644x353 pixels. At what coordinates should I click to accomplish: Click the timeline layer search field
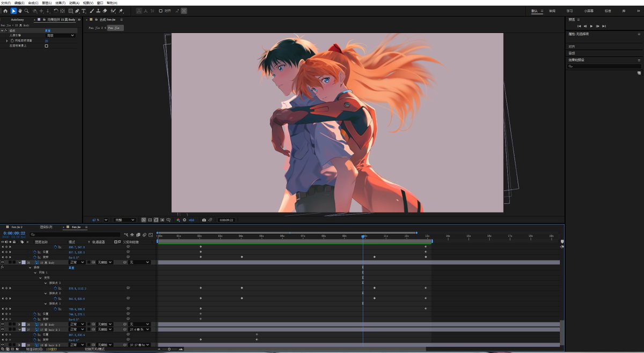click(75, 235)
